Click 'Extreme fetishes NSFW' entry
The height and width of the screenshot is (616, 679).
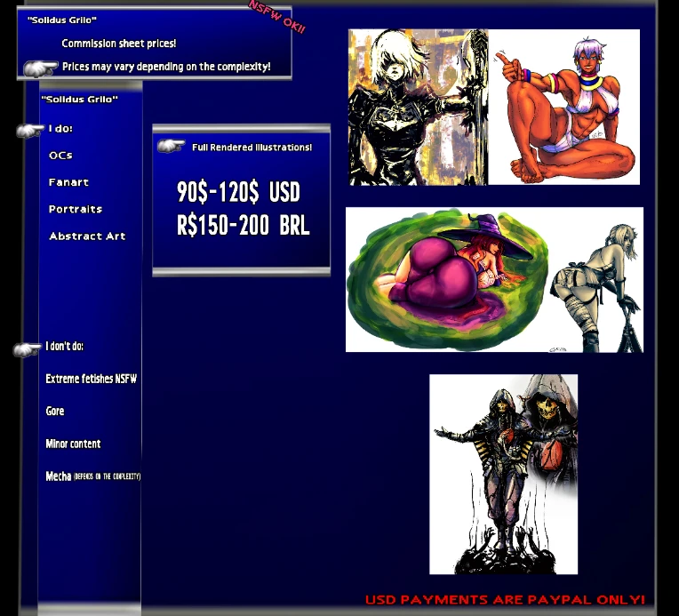point(91,379)
